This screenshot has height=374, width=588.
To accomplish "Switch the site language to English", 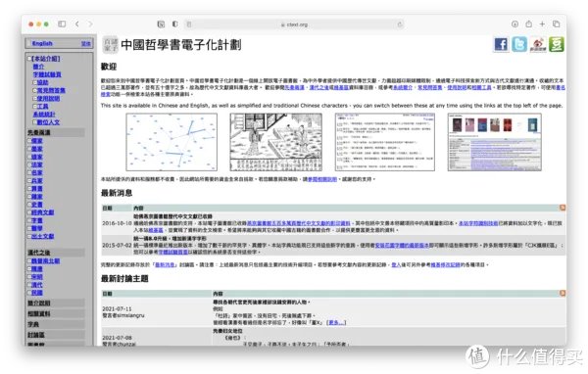I will 42,43.
